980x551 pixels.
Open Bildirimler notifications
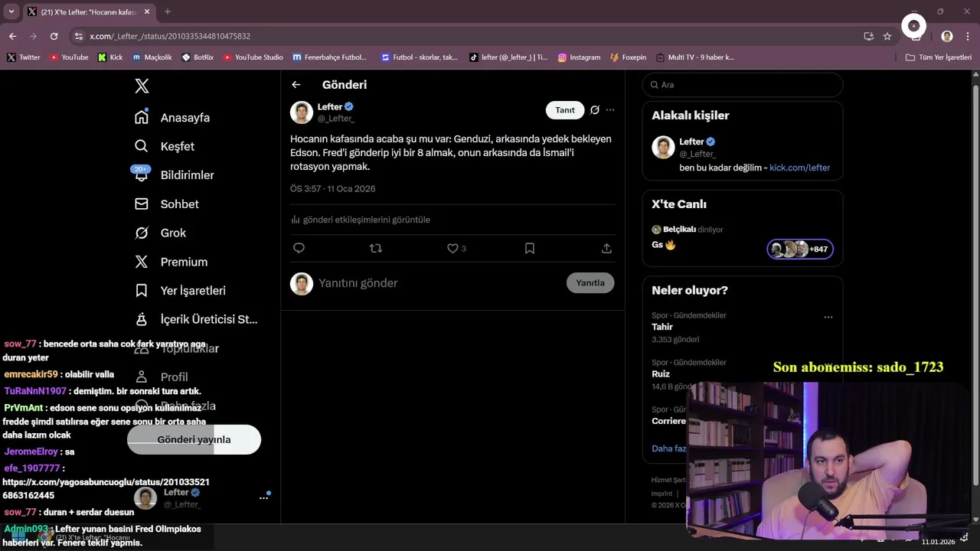click(x=175, y=175)
